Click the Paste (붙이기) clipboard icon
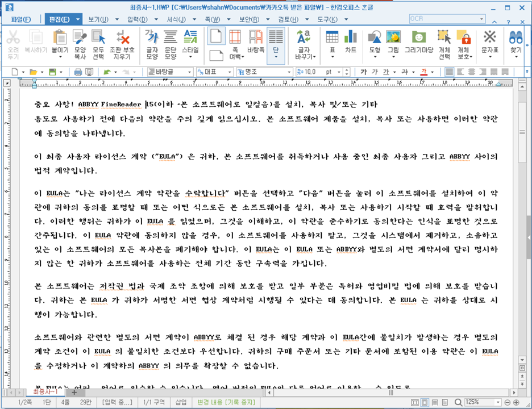The width and height of the screenshot is (532, 409). [60, 37]
